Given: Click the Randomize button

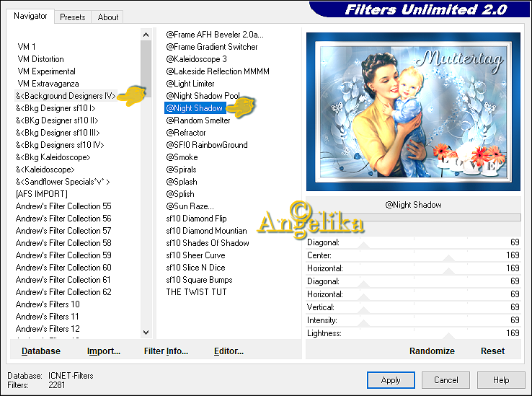Looking at the screenshot, I should pyautogui.click(x=432, y=351).
